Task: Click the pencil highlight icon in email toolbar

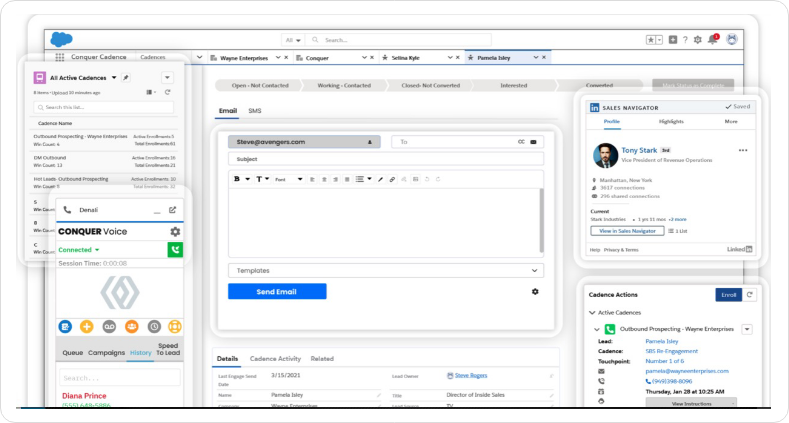Action: point(380,179)
